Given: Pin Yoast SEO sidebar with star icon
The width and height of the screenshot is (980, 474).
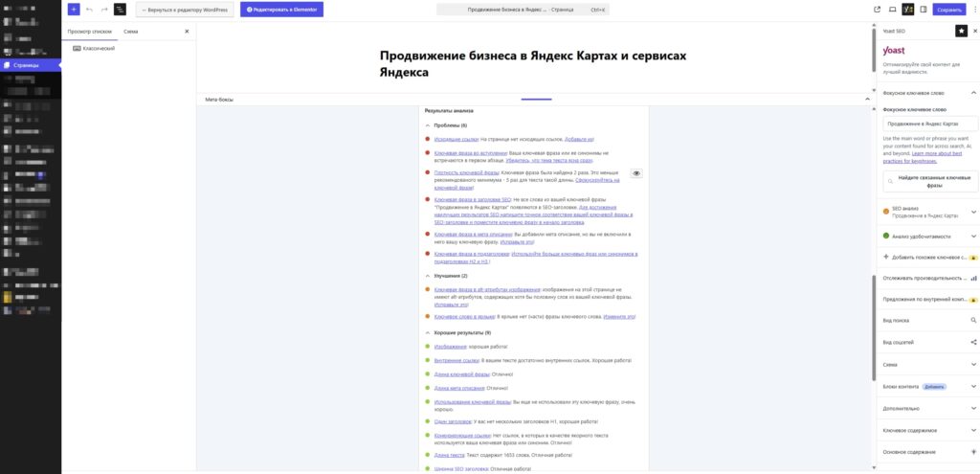Looking at the screenshot, I should click(x=961, y=31).
